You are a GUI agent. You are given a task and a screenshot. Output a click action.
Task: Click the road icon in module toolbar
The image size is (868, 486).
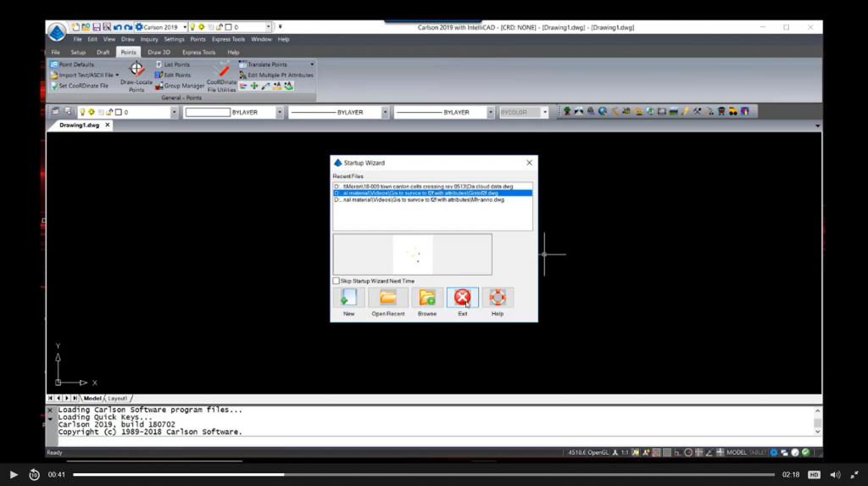[x=578, y=111]
